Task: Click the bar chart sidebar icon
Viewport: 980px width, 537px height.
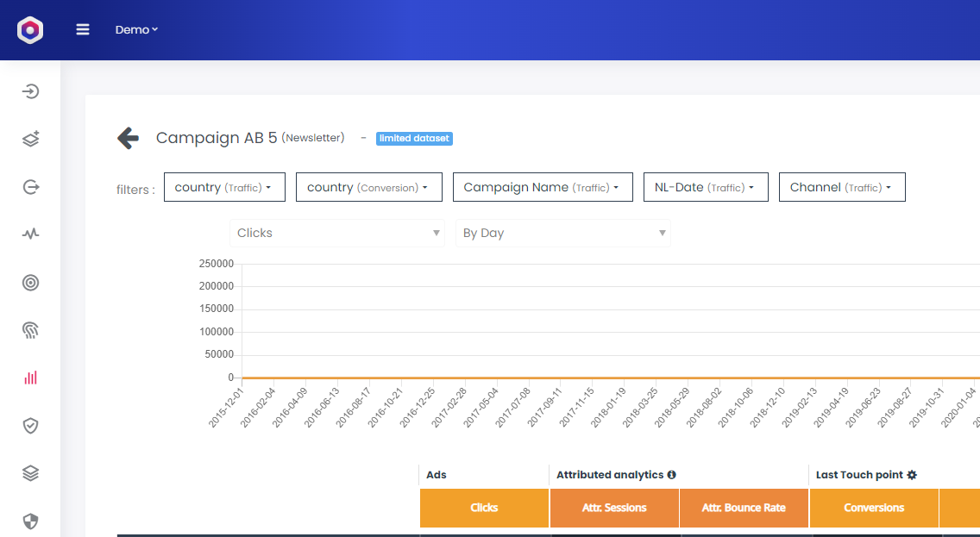Action: [31, 378]
